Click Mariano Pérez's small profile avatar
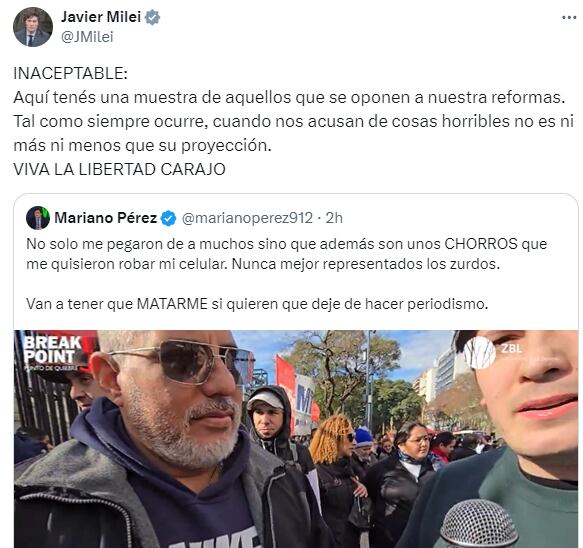Screen dimensions: 583x548 (38, 218)
